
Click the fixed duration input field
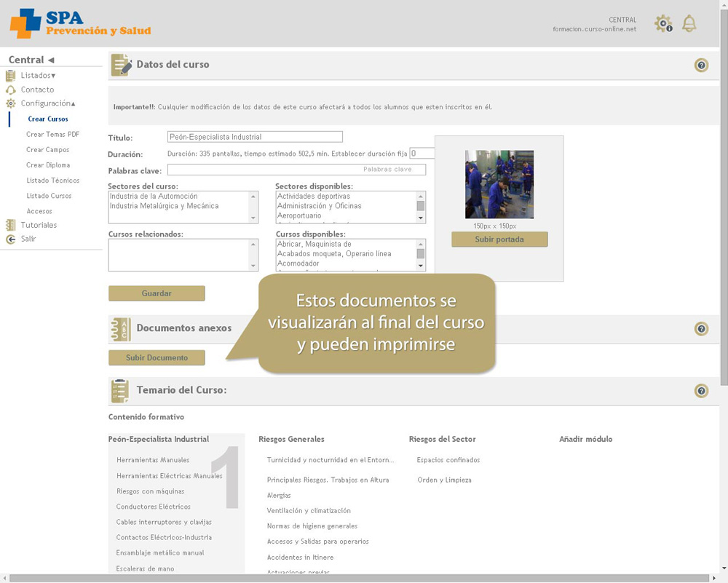422,153
